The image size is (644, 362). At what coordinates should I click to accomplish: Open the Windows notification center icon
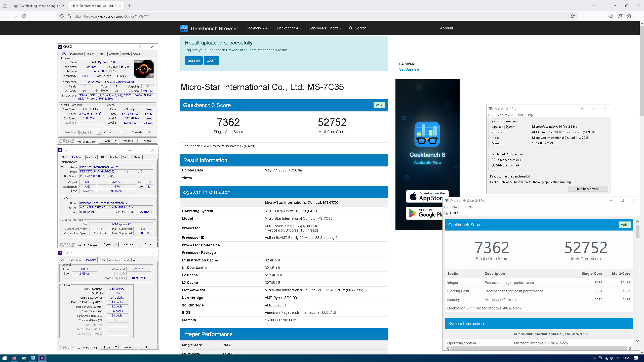click(636, 358)
